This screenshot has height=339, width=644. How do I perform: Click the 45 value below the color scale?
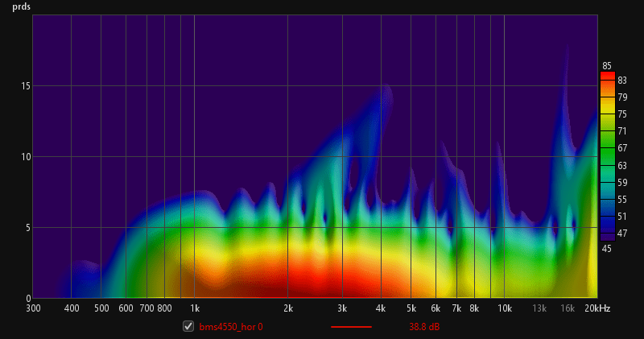[x=607, y=248]
